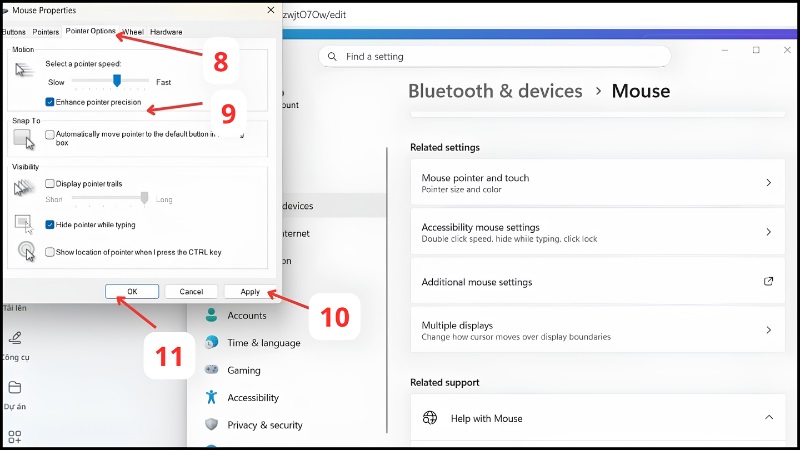Viewport: 800px width, 450px height.
Task: Adjust the pointer speed slider
Action: (117, 81)
